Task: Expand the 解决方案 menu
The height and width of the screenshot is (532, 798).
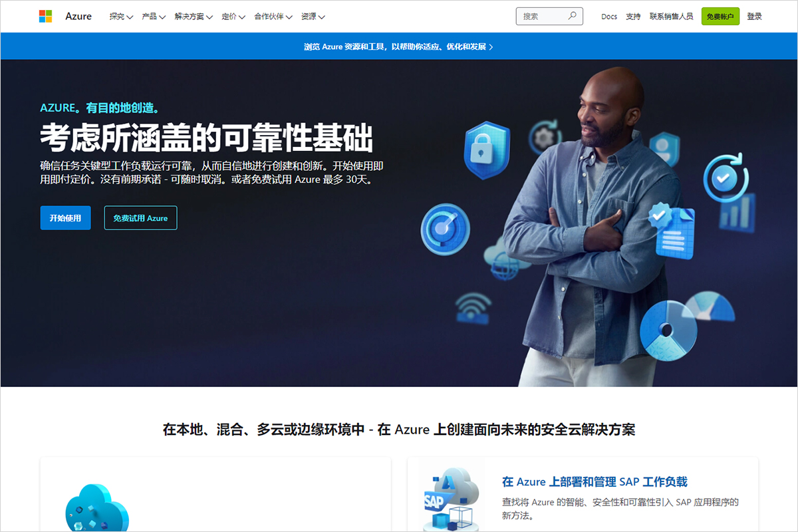Action: 194,17
